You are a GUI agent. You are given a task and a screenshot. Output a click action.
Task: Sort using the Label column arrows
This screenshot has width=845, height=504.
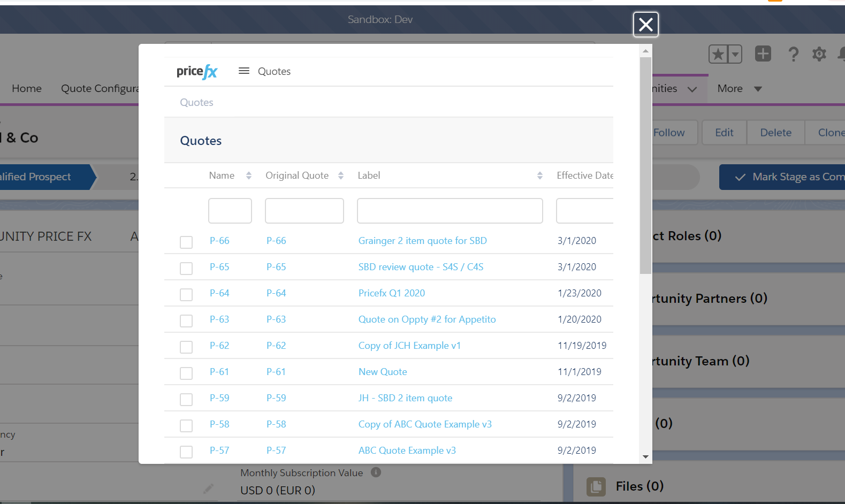(x=539, y=175)
